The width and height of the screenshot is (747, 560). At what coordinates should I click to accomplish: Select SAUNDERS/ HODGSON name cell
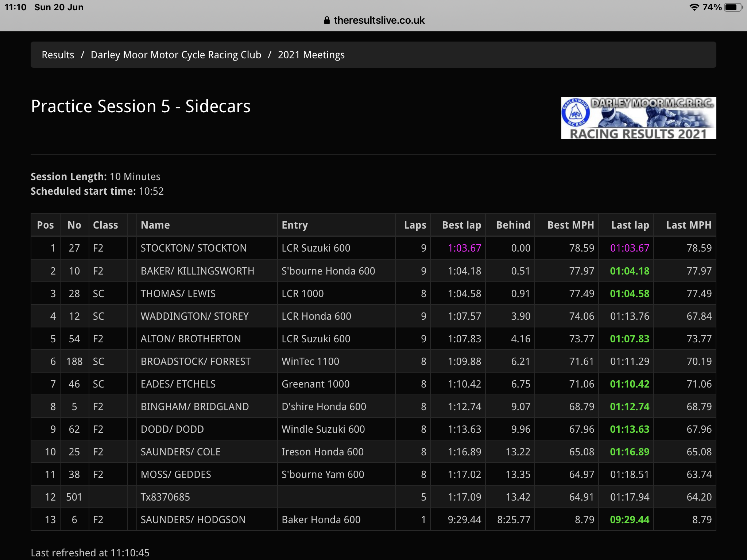[207, 520]
